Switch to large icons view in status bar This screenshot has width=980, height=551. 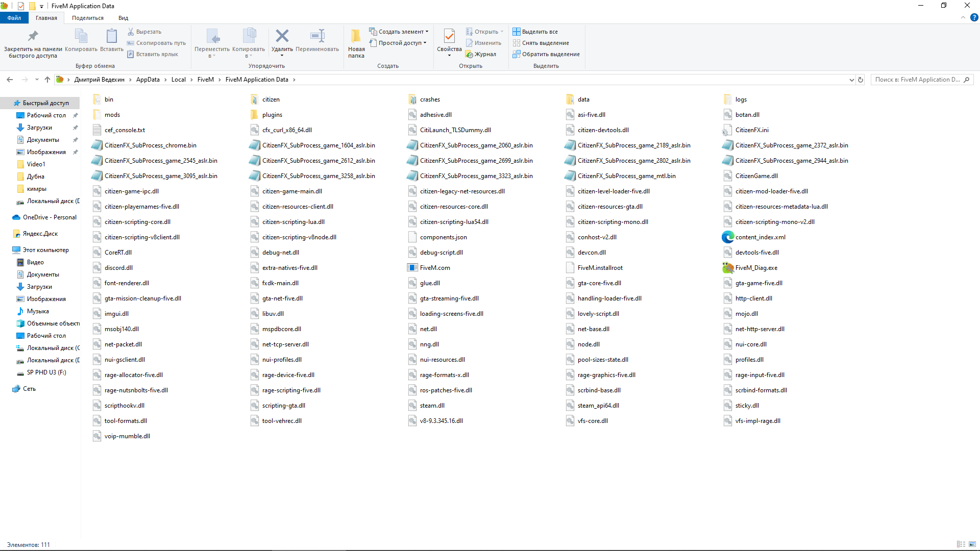point(972,544)
